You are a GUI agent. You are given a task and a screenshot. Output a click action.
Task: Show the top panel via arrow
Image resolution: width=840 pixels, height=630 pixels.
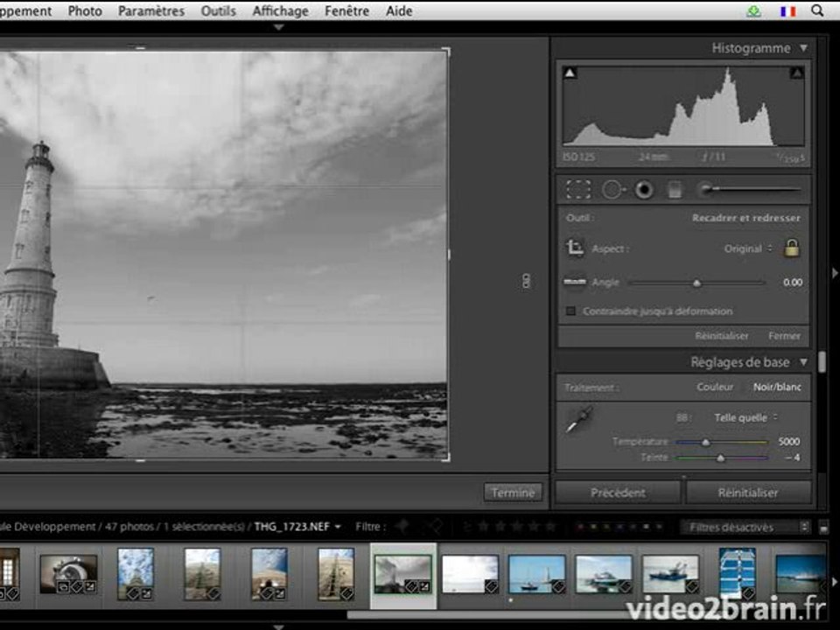click(x=278, y=27)
